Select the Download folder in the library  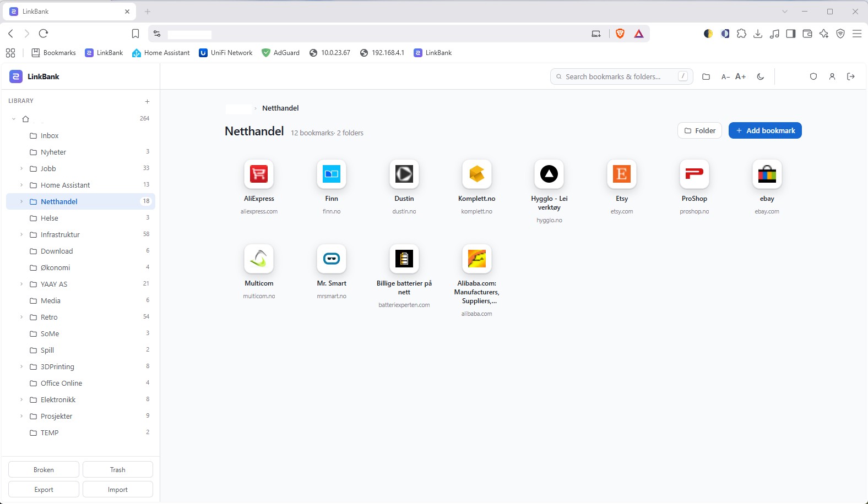pyautogui.click(x=80, y=251)
